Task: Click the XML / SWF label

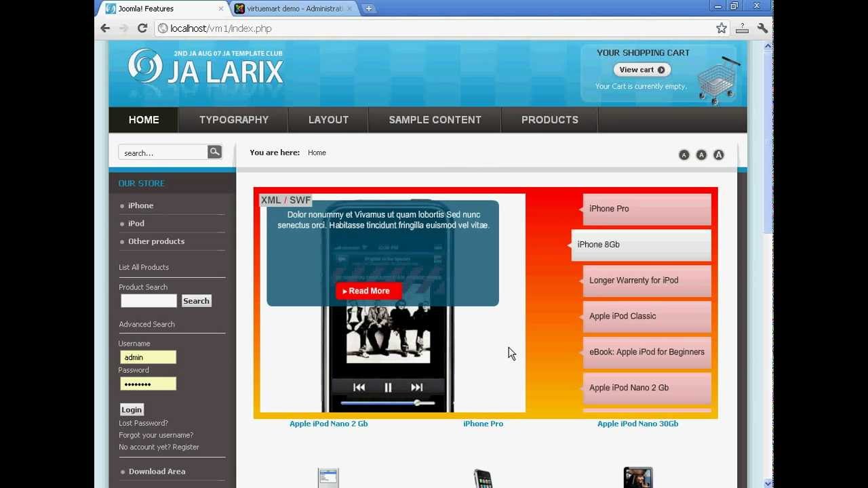Action: pyautogui.click(x=285, y=200)
